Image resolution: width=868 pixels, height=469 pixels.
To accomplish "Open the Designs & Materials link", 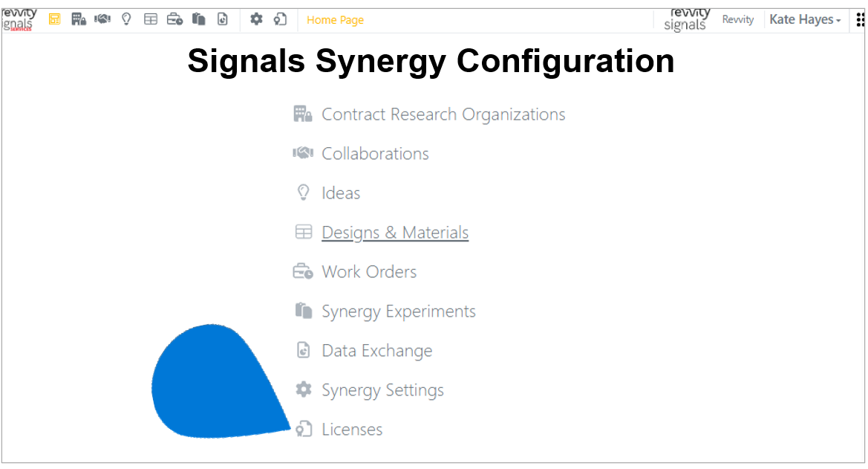I will click(395, 233).
